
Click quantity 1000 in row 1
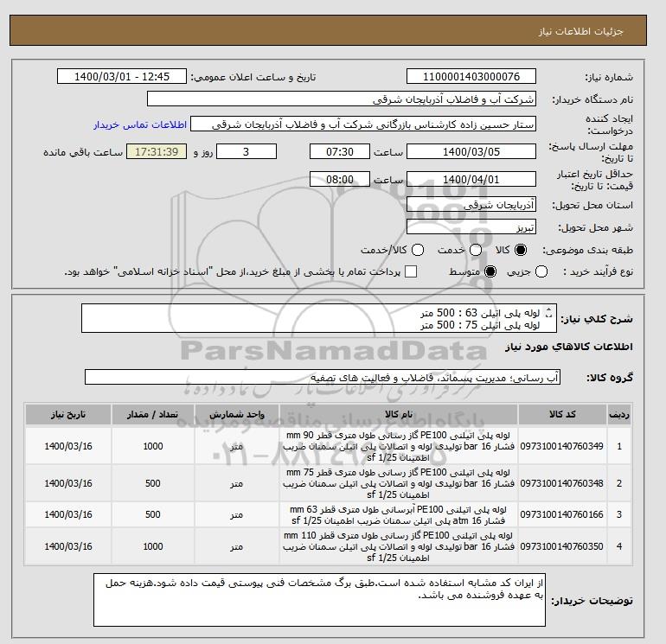(153, 446)
